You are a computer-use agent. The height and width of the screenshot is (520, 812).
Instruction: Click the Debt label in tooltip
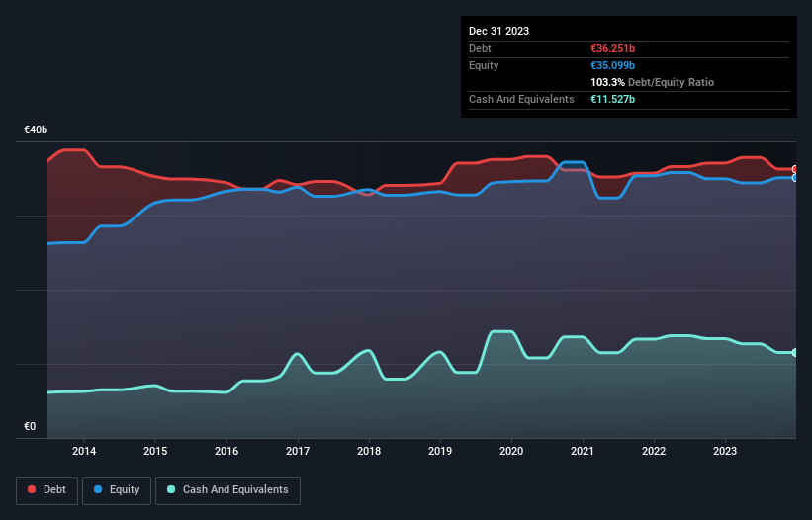(480, 48)
